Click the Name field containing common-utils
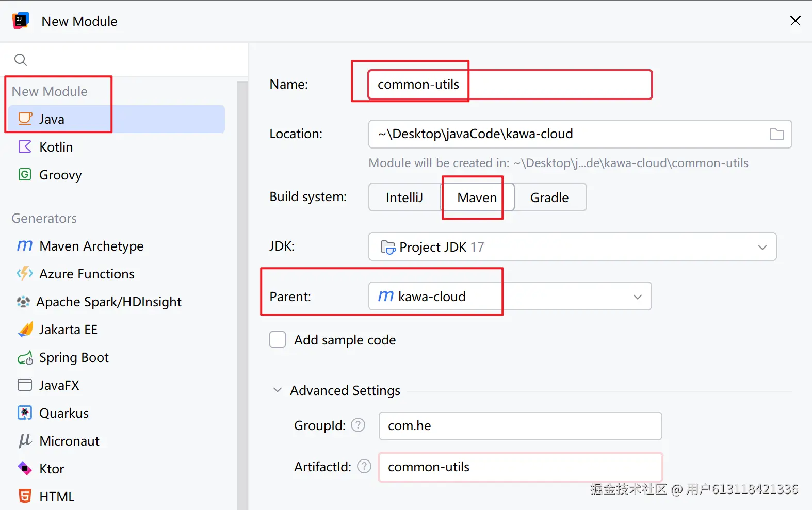The width and height of the screenshot is (812, 510). 510,85
